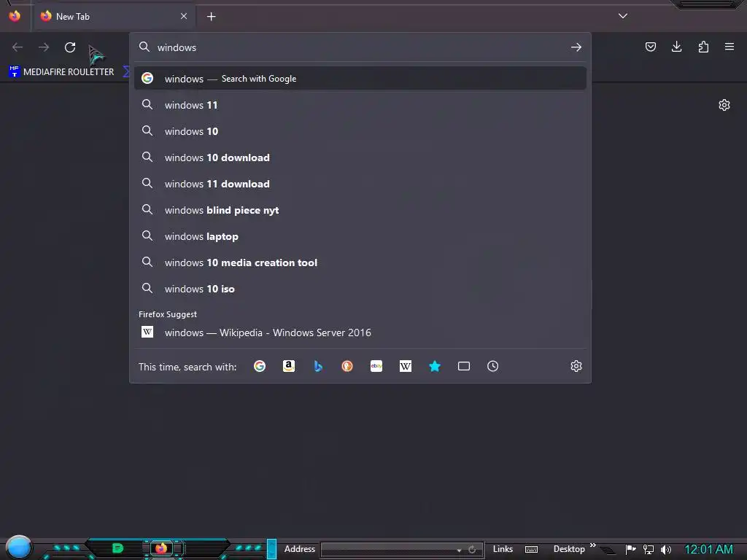Screen dimensions: 747x560
Task: Open the Firefox application menu
Action: coord(729,47)
